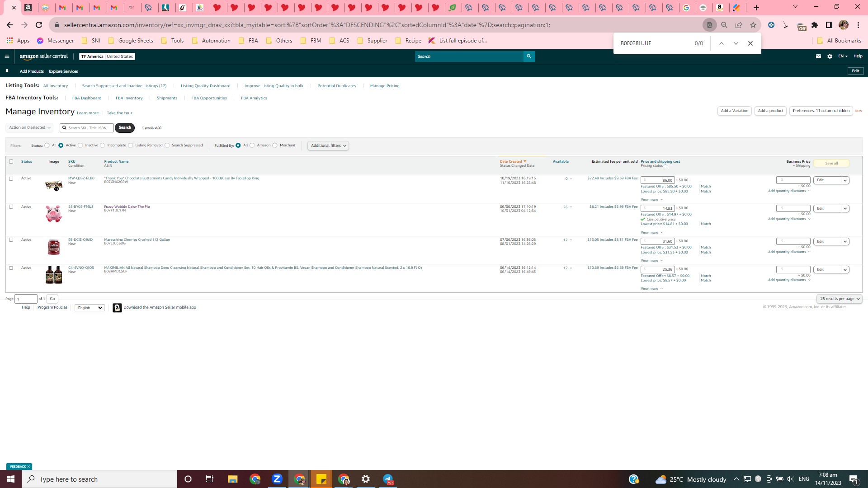
Task: Open the Seller Central settings gear
Action: pos(830,56)
